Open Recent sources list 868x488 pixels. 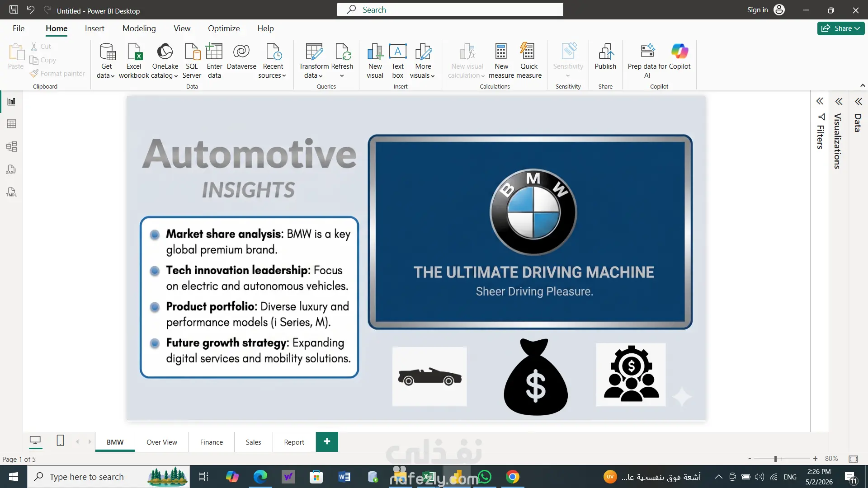(x=273, y=61)
